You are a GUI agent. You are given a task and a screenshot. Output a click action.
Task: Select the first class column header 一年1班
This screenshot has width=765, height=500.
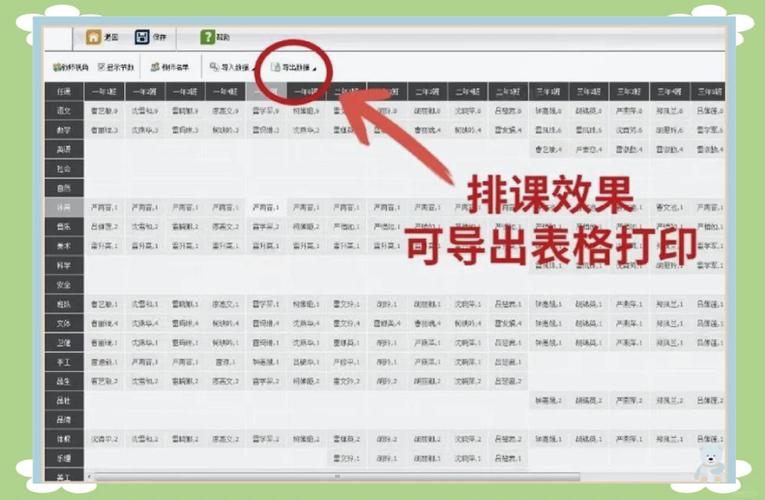(104, 91)
